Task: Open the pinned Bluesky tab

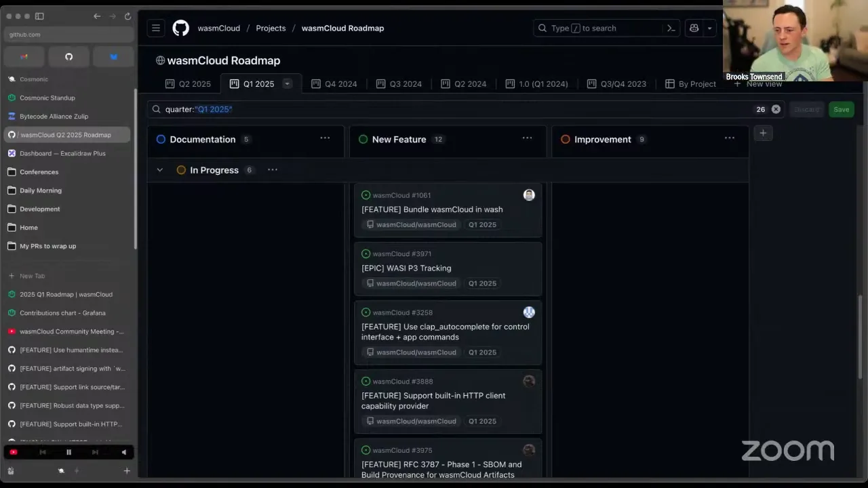Action: [113, 57]
